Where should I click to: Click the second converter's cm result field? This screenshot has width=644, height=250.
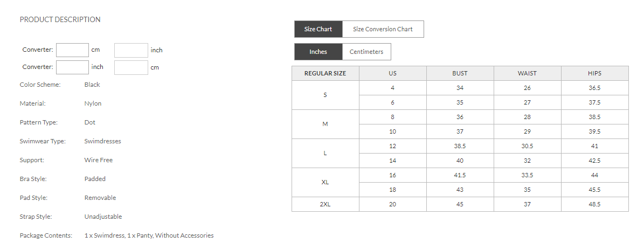tap(131, 67)
